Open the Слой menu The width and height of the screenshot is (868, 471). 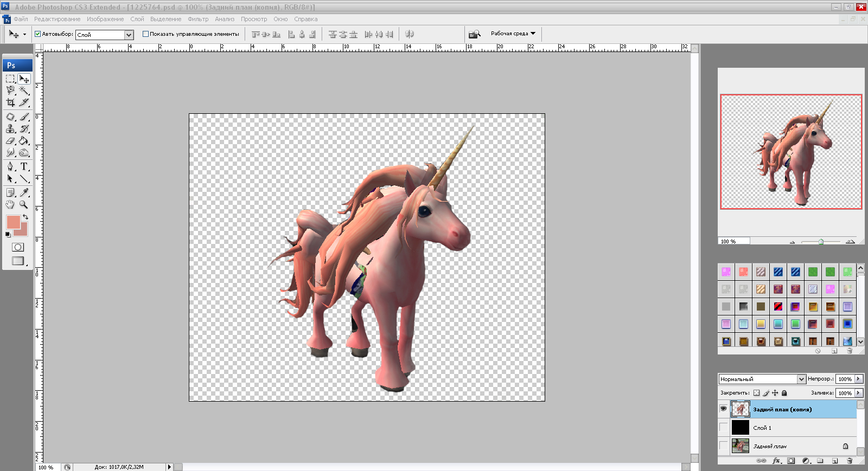(x=137, y=19)
